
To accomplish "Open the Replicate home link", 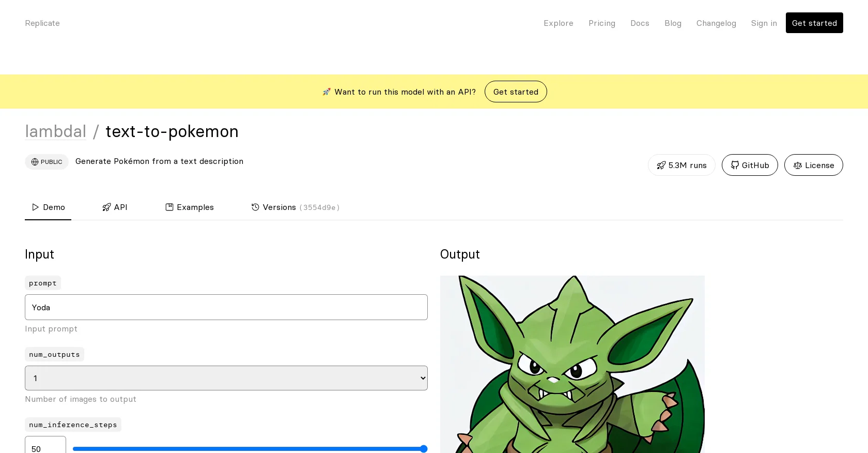I will click(x=42, y=23).
